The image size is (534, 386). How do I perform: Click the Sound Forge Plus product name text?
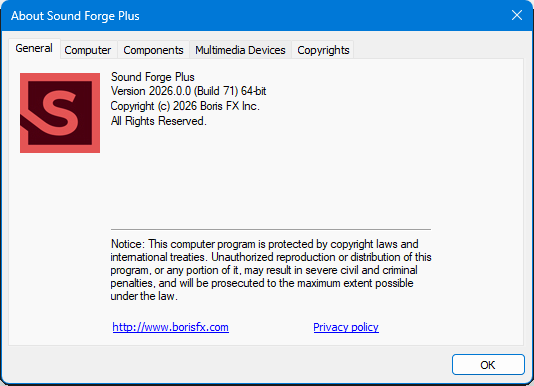[x=153, y=77]
